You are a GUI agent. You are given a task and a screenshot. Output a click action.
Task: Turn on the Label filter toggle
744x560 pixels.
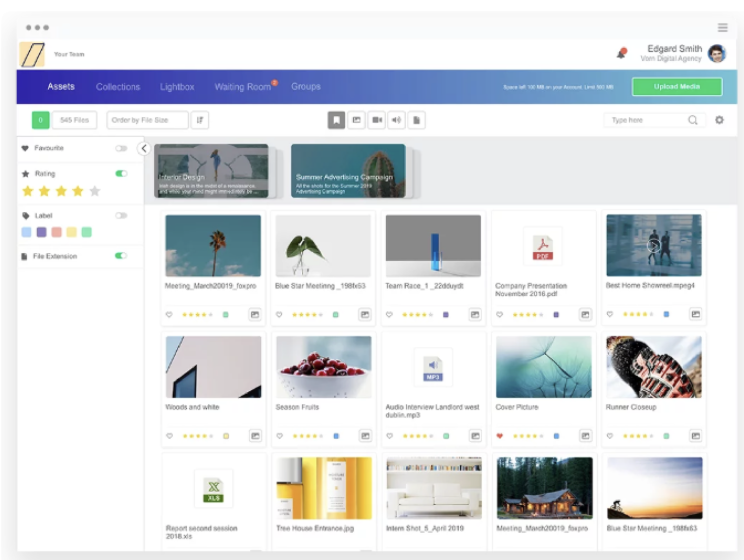[x=121, y=216]
